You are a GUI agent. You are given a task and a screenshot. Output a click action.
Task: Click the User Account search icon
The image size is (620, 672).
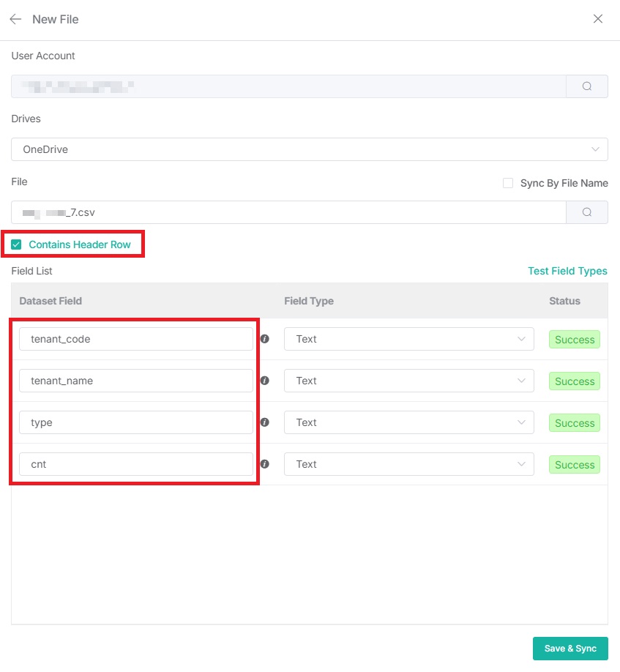587,86
